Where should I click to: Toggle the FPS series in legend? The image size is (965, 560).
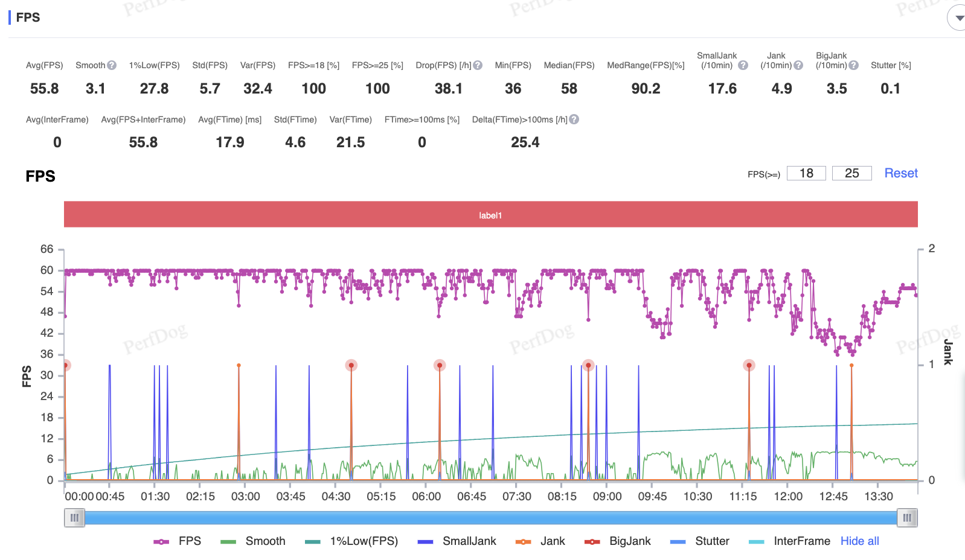[x=178, y=541]
